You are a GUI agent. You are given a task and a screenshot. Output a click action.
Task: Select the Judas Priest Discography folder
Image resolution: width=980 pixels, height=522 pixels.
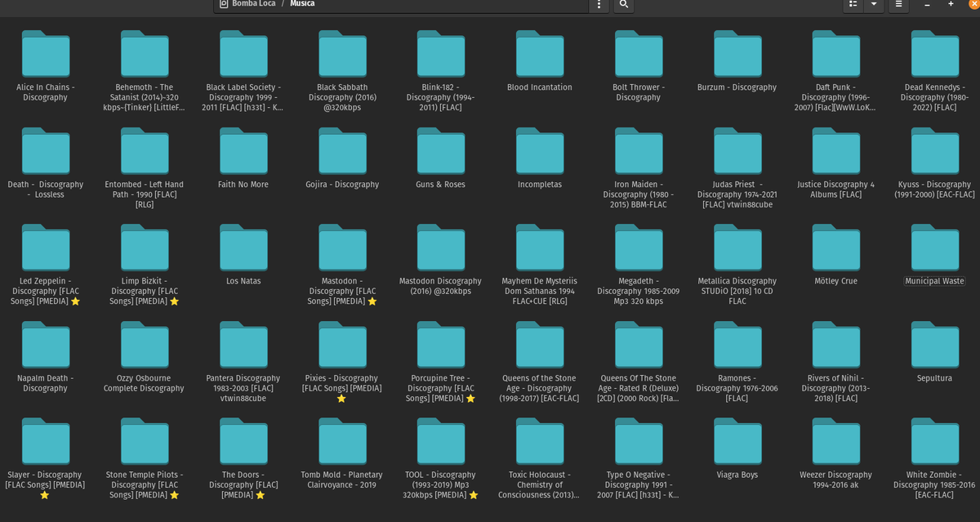click(x=737, y=150)
